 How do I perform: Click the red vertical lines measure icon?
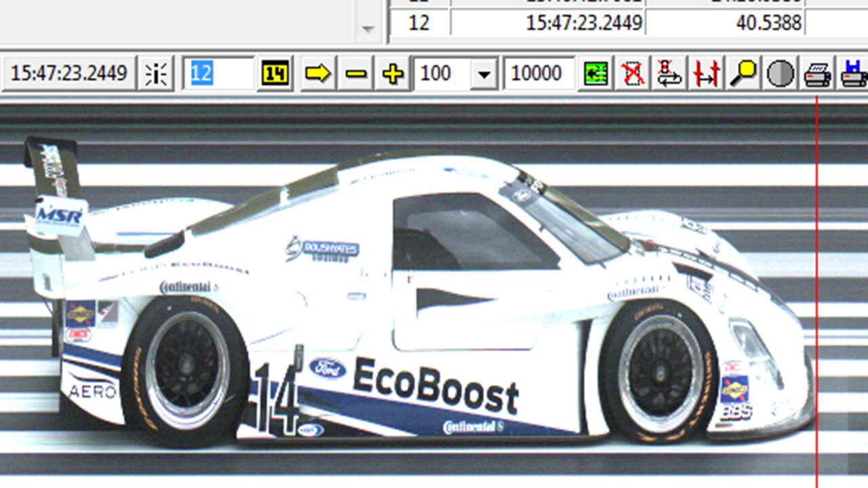click(x=706, y=73)
